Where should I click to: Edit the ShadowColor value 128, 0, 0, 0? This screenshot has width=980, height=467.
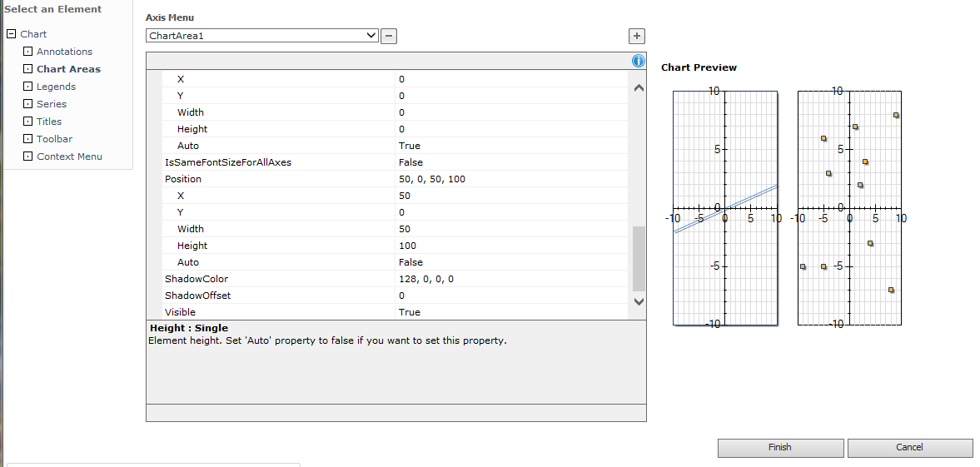click(x=511, y=279)
